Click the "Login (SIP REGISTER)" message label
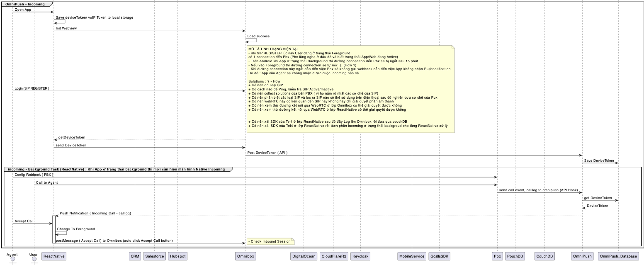Screen dimensions: 644x265 pos(32,88)
